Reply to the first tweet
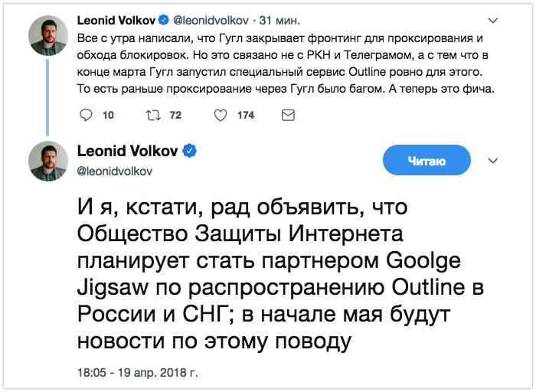The height and width of the screenshot is (392, 536). pos(86,116)
